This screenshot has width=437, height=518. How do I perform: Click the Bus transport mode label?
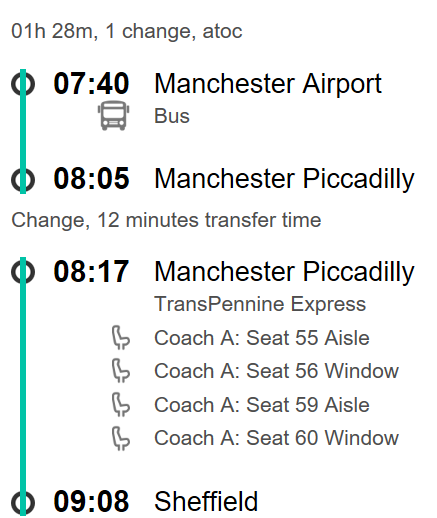[172, 116]
